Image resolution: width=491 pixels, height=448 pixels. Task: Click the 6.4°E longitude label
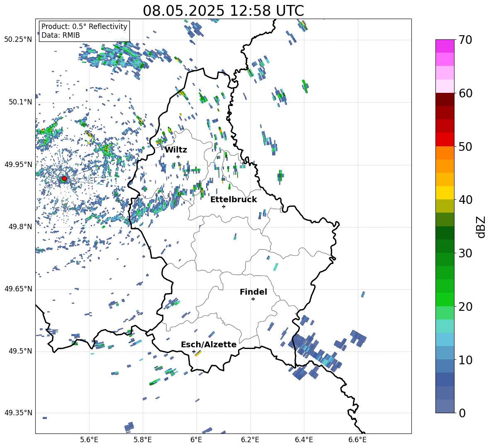pyautogui.click(x=304, y=440)
